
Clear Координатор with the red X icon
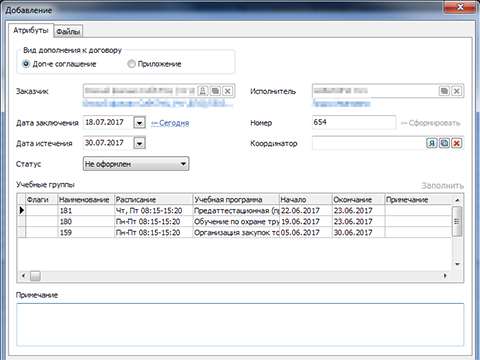point(457,143)
